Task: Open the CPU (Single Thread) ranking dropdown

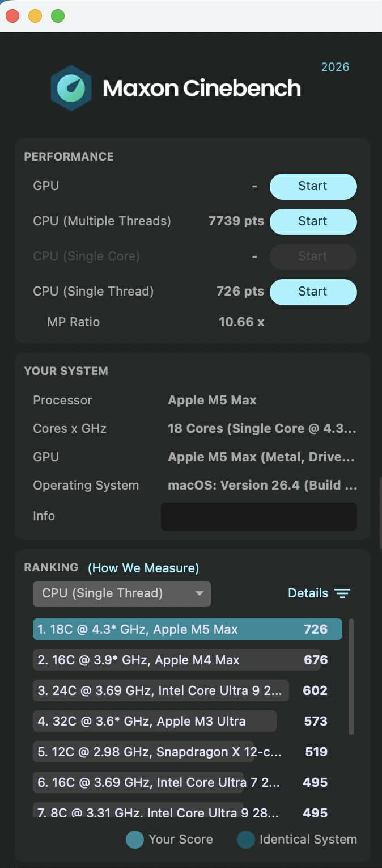Action: pos(121,593)
